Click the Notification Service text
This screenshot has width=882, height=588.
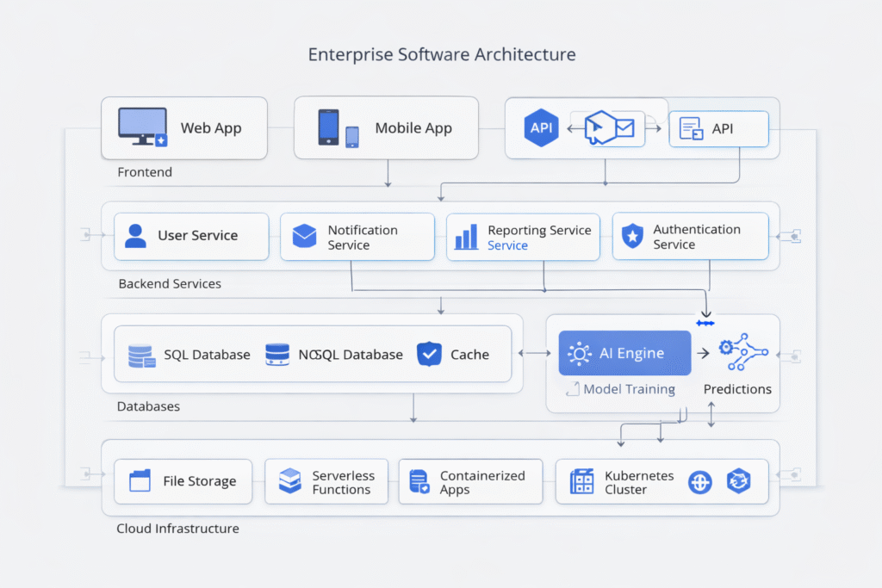[363, 238]
